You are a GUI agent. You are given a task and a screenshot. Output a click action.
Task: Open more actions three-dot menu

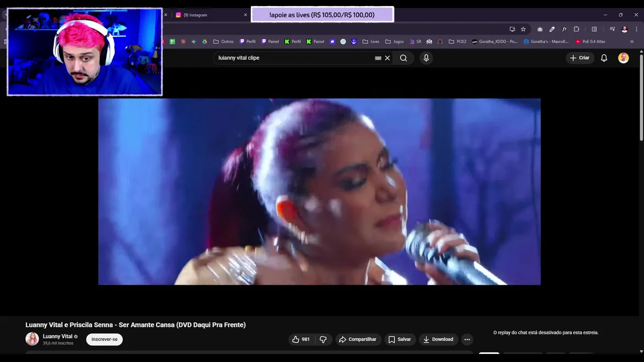[467, 339]
